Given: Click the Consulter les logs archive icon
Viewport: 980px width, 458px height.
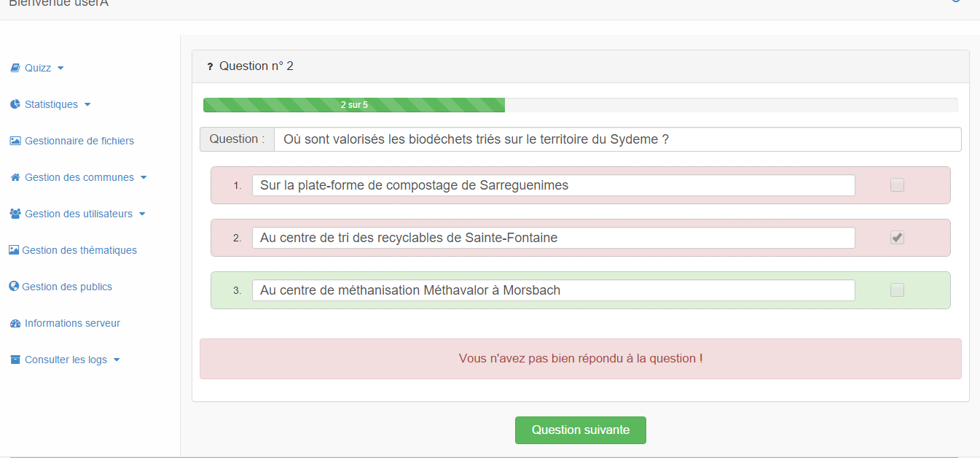Looking at the screenshot, I should click(15, 360).
